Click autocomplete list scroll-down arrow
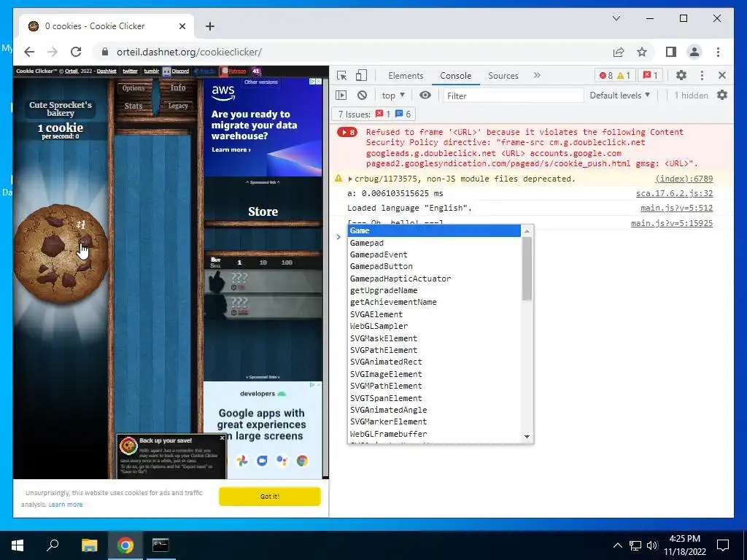Image resolution: width=747 pixels, height=560 pixels. [x=527, y=437]
